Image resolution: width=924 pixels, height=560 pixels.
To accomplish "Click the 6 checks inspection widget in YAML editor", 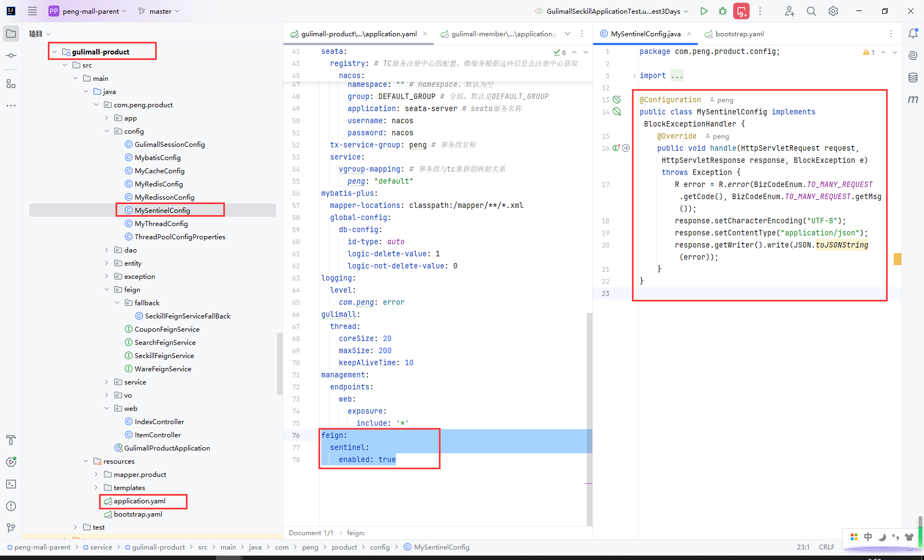I will (x=560, y=52).
